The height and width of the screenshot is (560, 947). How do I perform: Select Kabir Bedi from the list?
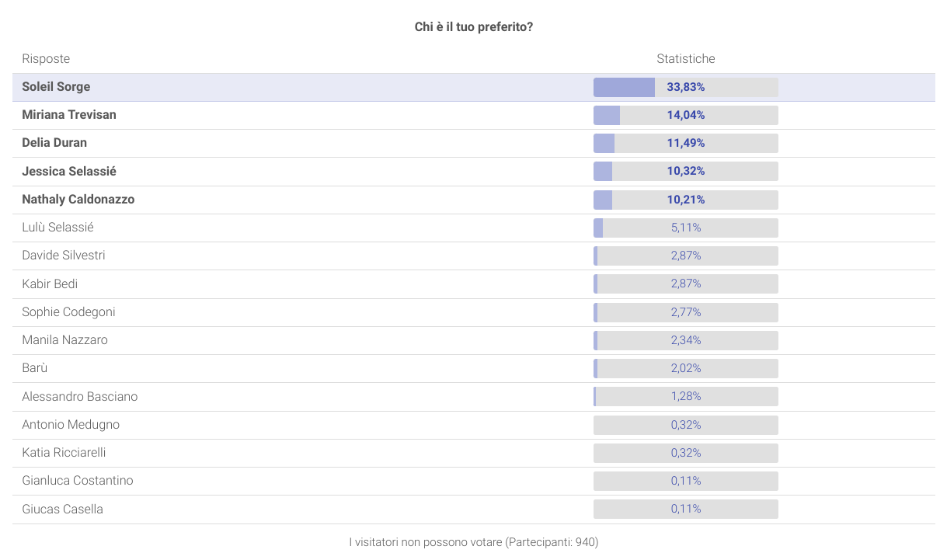(x=50, y=284)
